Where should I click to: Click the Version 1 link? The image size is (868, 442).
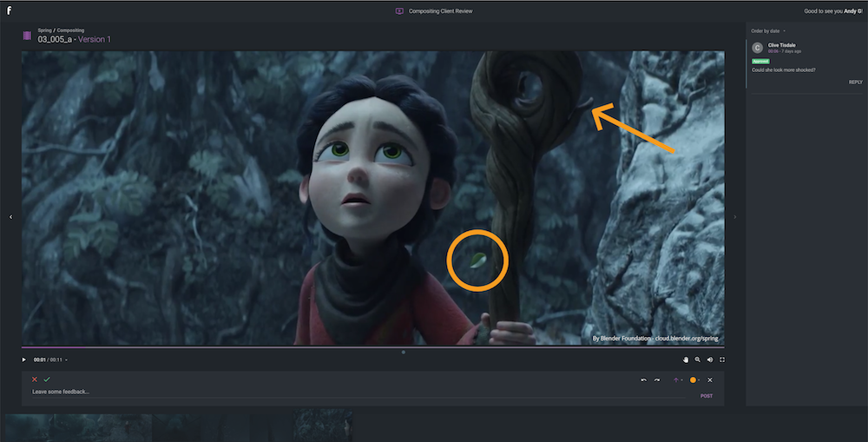click(95, 39)
